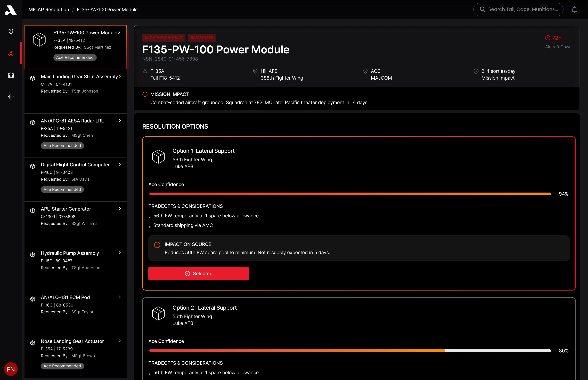Select the MICAP nodes sidebar icon
Screen dimensions: 588x380
[x=11, y=53]
